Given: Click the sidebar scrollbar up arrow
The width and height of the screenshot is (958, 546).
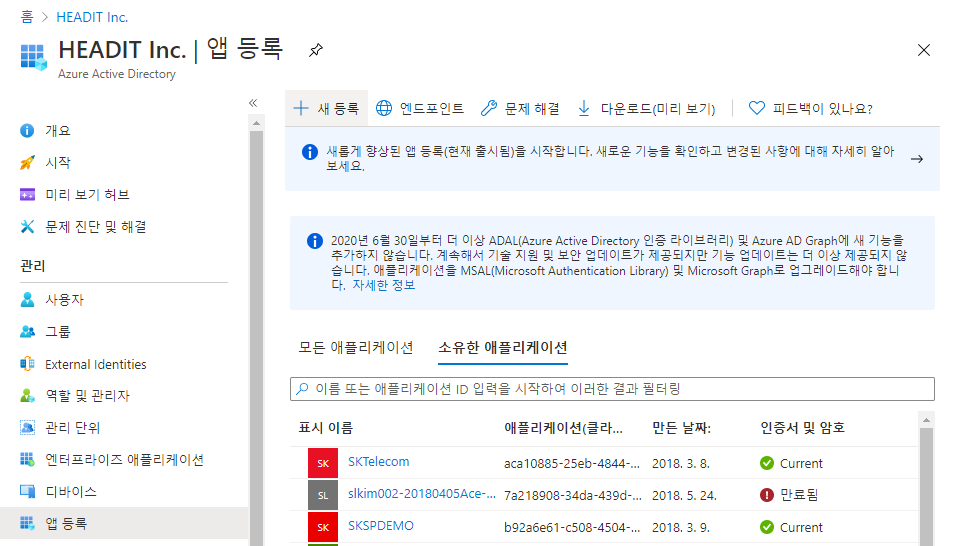Looking at the screenshot, I should tap(256, 123).
